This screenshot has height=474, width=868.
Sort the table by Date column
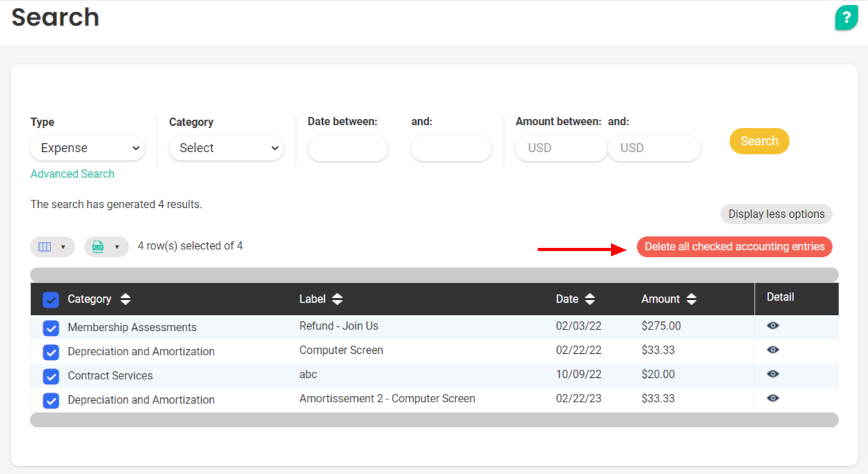tap(589, 299)
